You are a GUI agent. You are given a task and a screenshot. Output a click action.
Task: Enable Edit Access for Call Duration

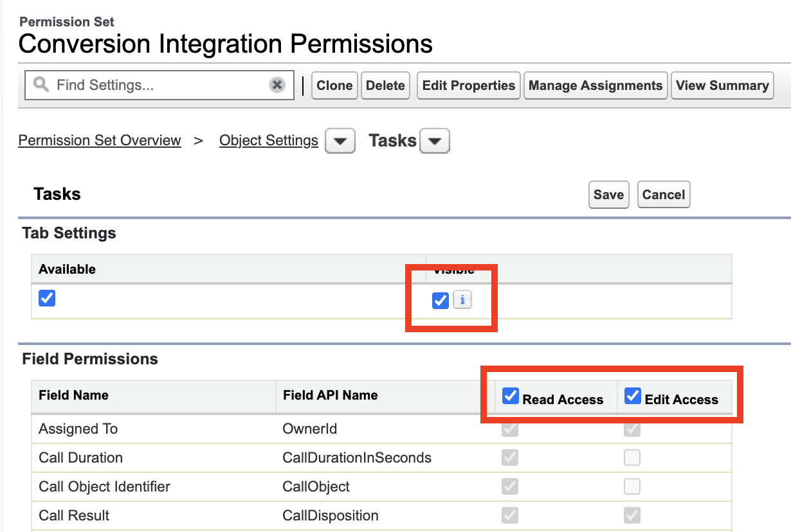point(632,457)
